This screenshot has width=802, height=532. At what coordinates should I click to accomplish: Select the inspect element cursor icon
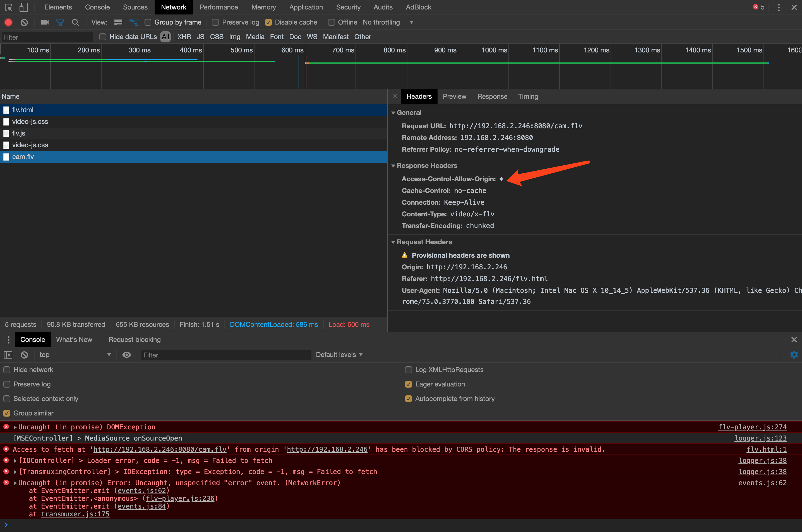(8, 7)
